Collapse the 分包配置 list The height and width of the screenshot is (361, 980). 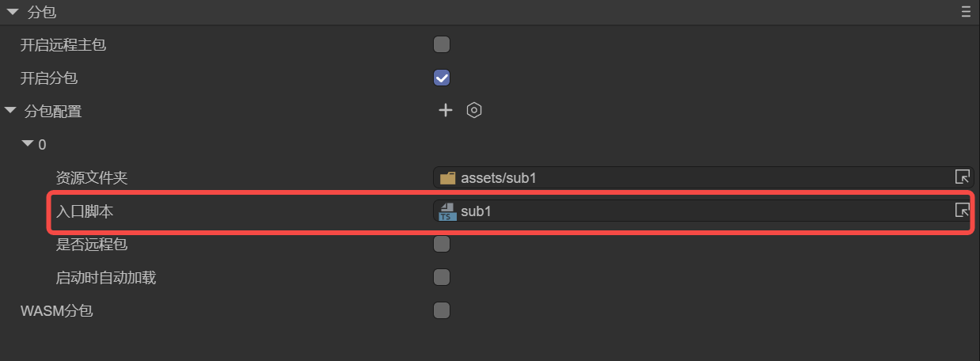tap(9, 111)
